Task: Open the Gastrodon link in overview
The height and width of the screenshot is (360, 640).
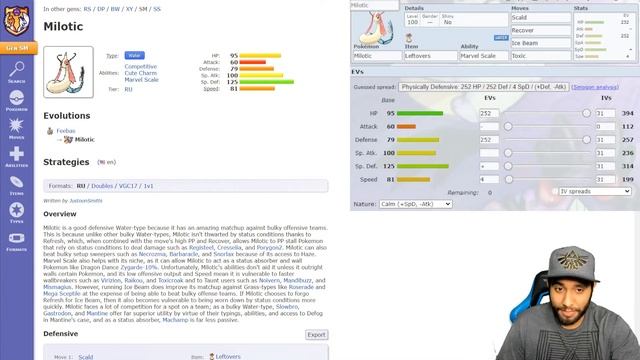Action: tap(57, 313)
